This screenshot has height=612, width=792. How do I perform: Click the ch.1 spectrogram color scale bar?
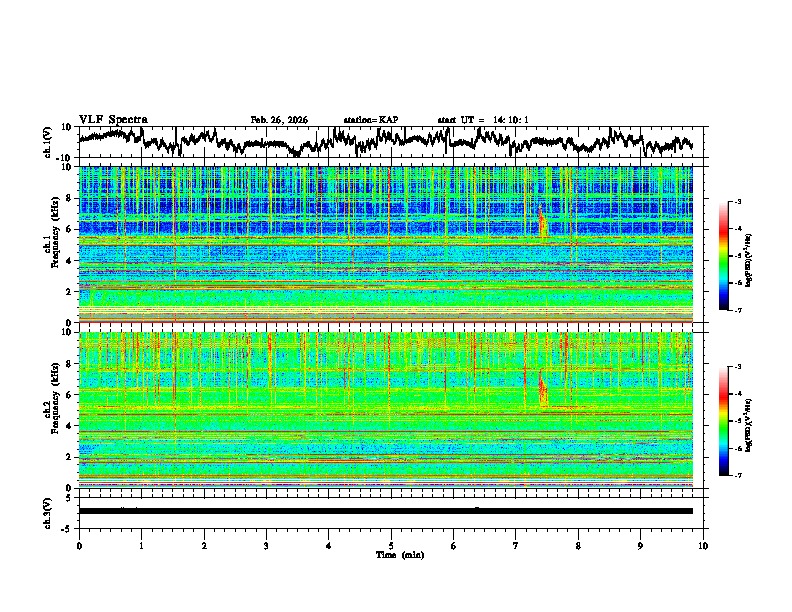(723, 256)
